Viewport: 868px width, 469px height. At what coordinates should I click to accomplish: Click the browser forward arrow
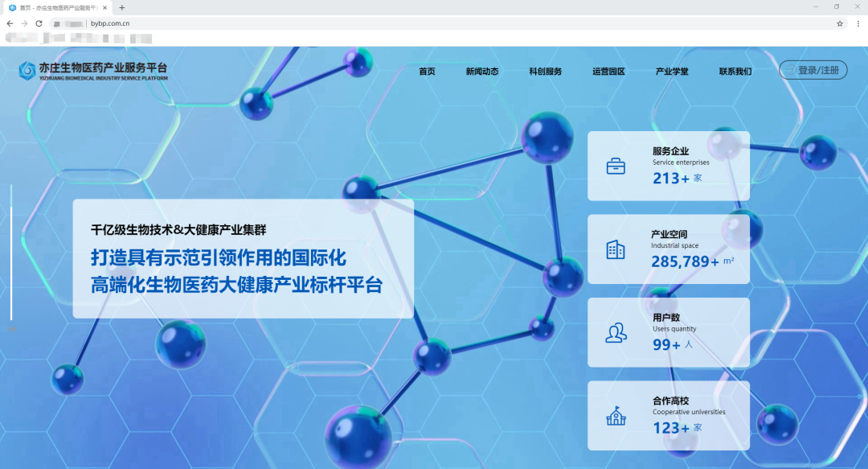click(x=24, y=23)
